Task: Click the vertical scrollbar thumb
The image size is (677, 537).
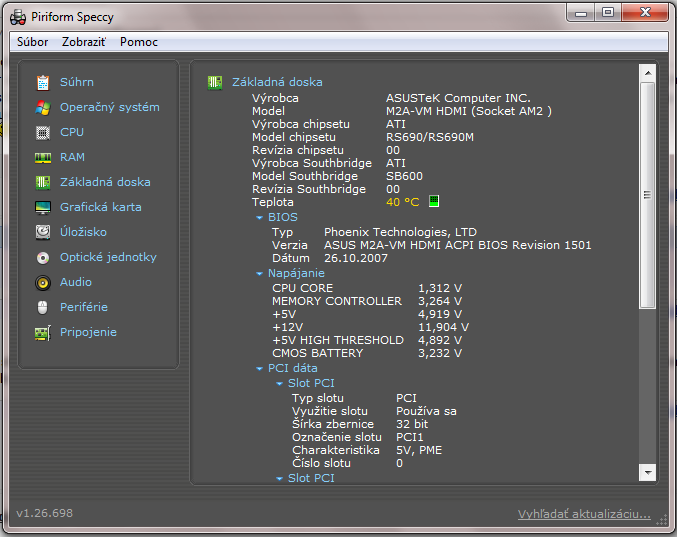Action: 648,195
